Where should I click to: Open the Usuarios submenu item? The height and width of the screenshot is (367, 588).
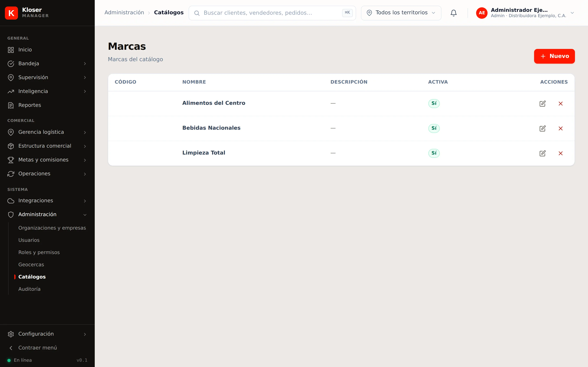(x=29, y=240)
